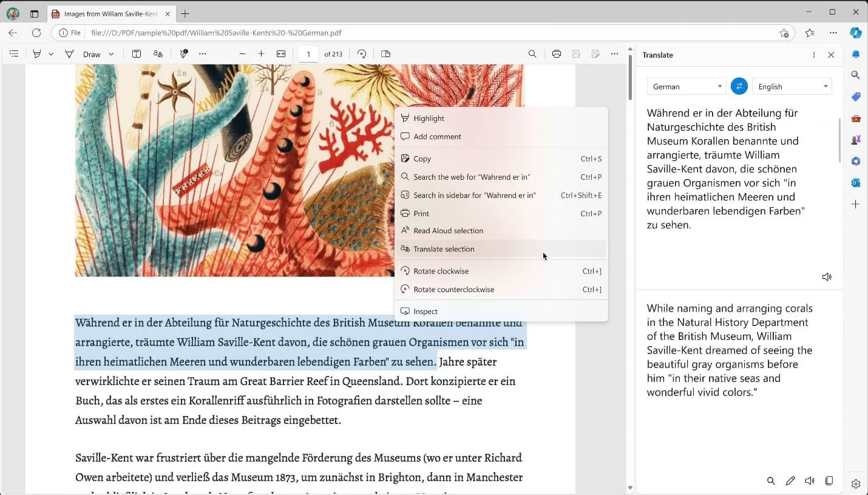Play the German text aloud via speaker icon
This screenshot has width=868, height=495.
coord(827,276)
